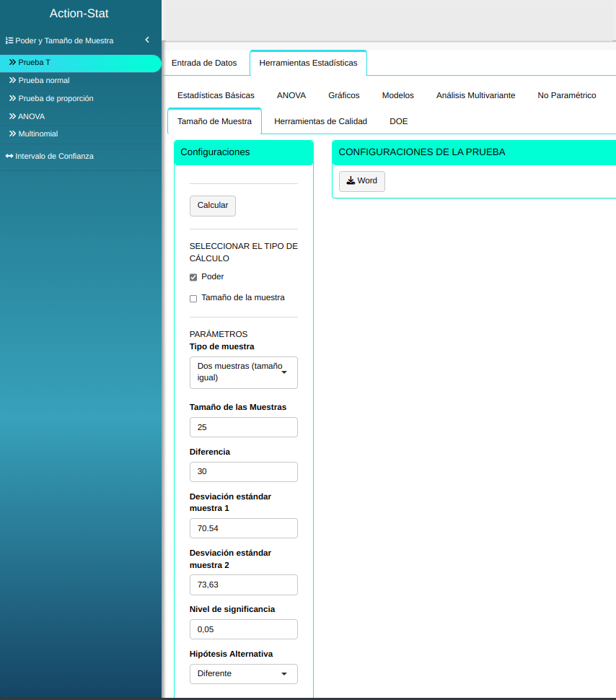Click the double-arrow icon beside Prueba de proporción
616x700 pixels.
(12, 98)
